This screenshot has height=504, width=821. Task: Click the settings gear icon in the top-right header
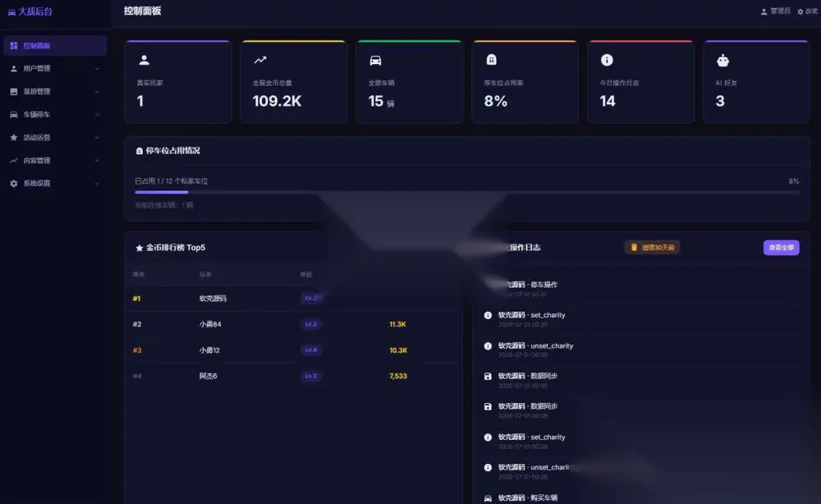click(800, 11)
